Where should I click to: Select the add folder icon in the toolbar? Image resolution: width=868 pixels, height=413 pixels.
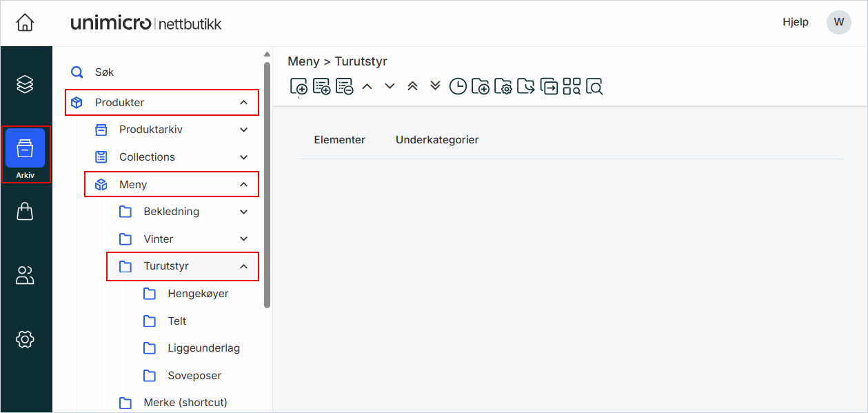coord(481,85)
